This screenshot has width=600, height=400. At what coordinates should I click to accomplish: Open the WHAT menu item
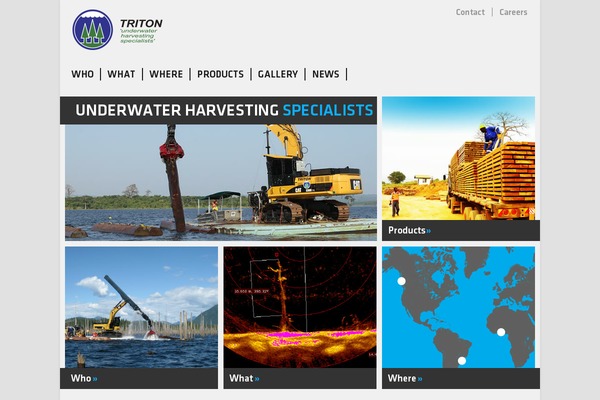click(x=121, y=74)
